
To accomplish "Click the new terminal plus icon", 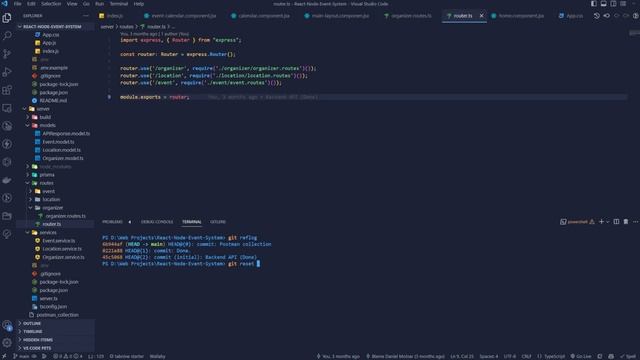I will pyautogui.click(x=601, y=222).
